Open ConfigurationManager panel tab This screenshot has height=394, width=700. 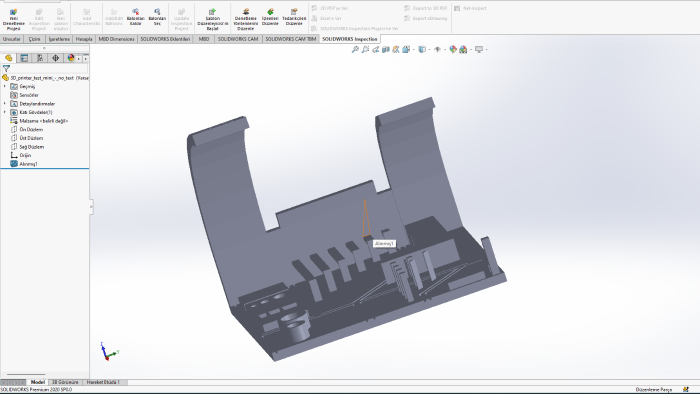click(x=40, y=58)
